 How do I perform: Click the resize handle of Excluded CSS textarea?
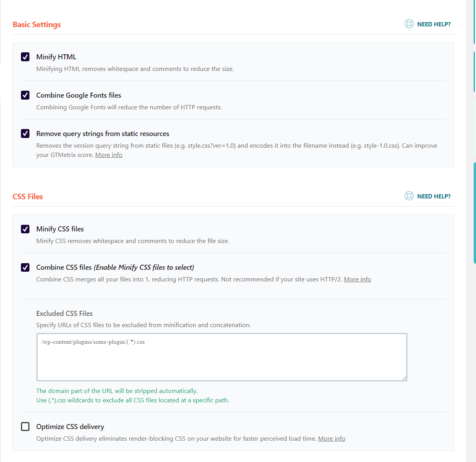click(404, 378)
